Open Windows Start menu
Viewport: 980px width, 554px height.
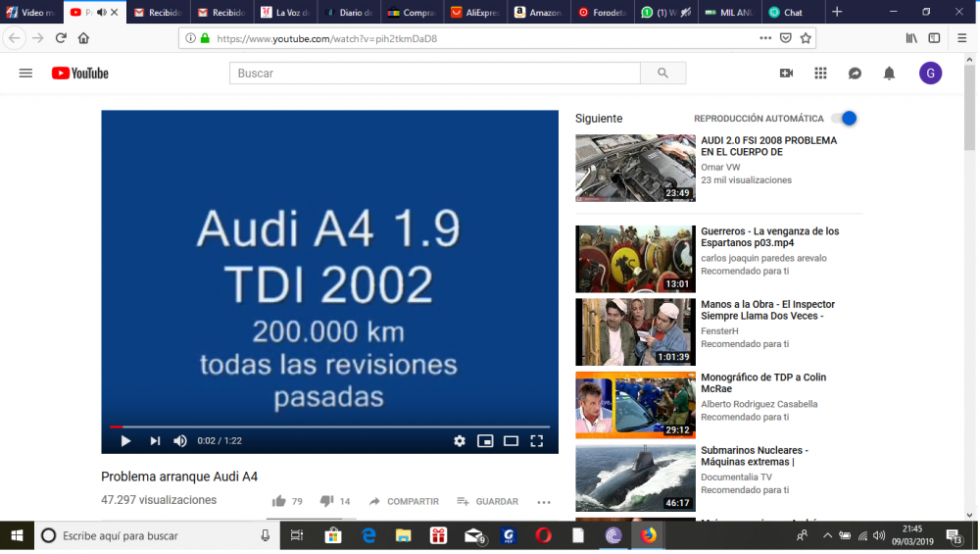[17, 536]
